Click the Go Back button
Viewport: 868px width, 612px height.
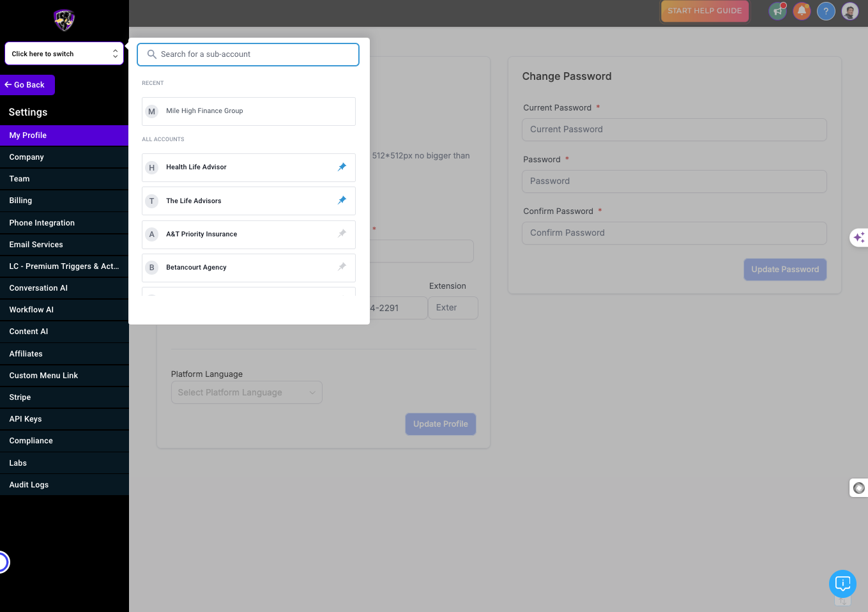coord(27,85)
